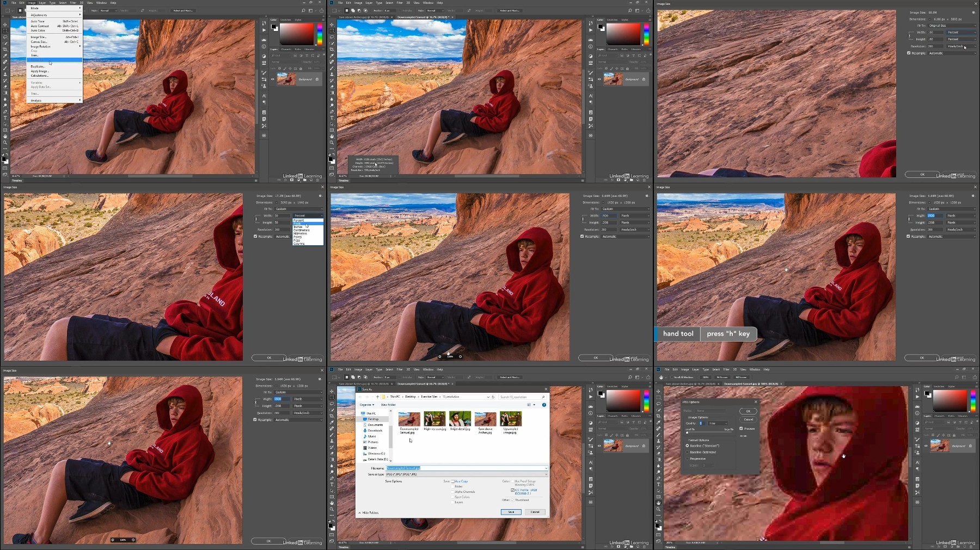Click the Background layer lock icon in info-popup window
The image size is (980, 550).
coord(644,79)
